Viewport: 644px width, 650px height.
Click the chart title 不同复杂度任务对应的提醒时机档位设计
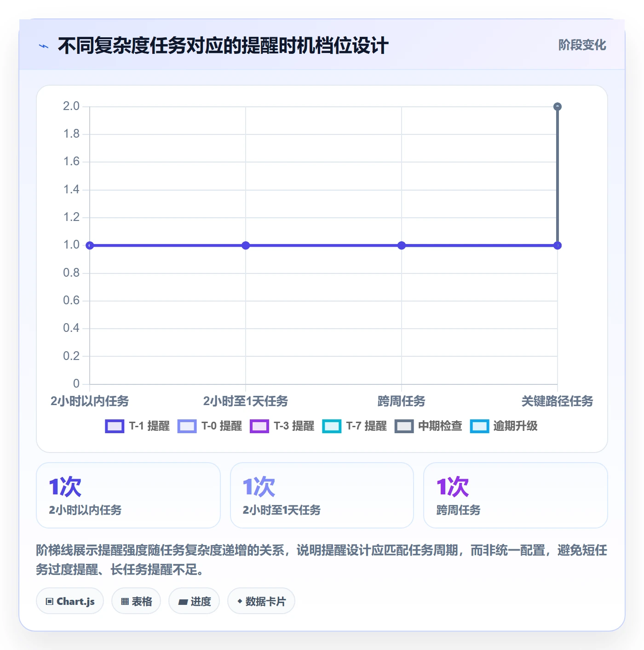(223, 46)
